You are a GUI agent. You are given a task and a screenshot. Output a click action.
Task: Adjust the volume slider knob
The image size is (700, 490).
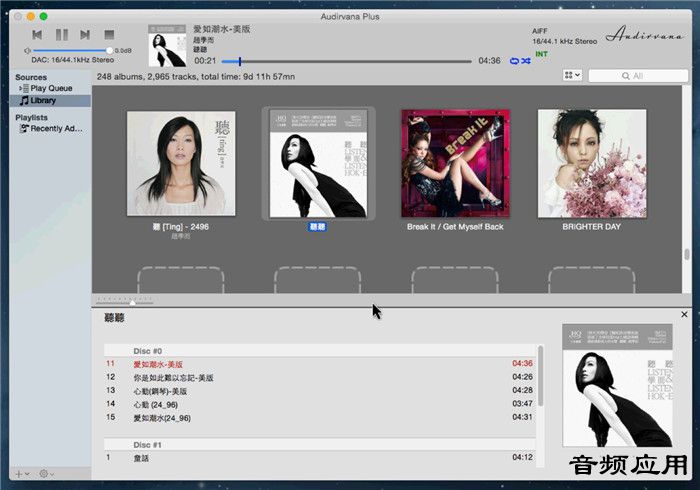[109, 50]
